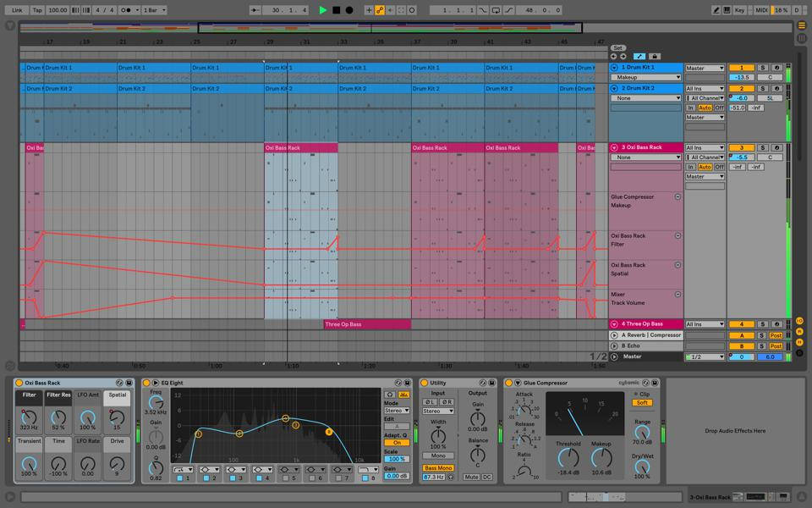
Task: Solo the 1 Drum Kit 1 track
Action: 762,68
